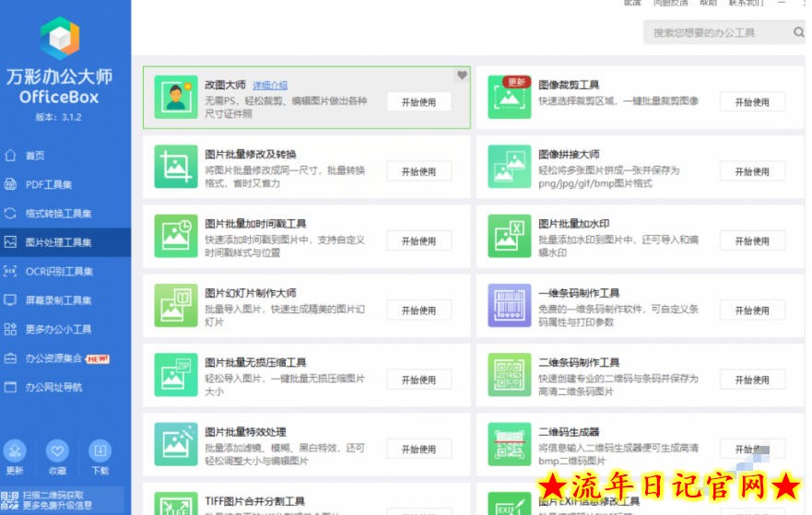Click the 收藏 heart icon in sidebar

click(x=57, y=451)
